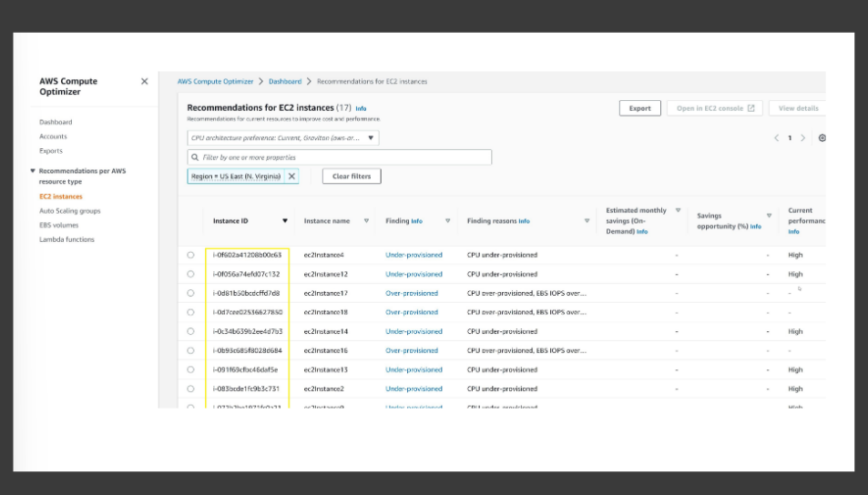Open Under-provisioned finding for ec2Instance2
Viewport: 868px width, 495px height.
414,389
